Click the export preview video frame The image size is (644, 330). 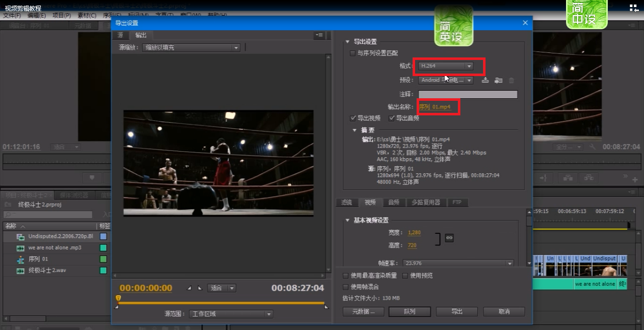[218, 163]
